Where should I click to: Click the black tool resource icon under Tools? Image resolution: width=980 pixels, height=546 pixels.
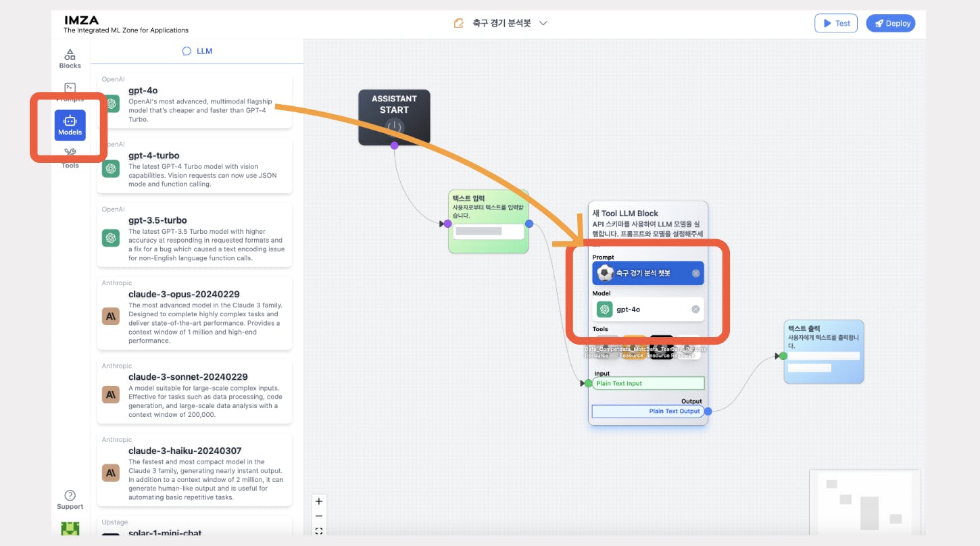661,347
